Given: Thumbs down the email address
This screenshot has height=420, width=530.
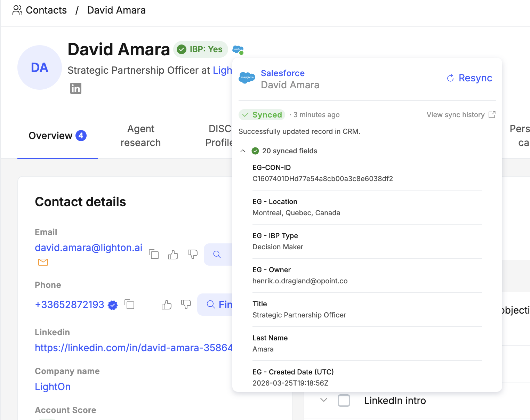Looking at the screenshot, I should click(x=192, y=255).
